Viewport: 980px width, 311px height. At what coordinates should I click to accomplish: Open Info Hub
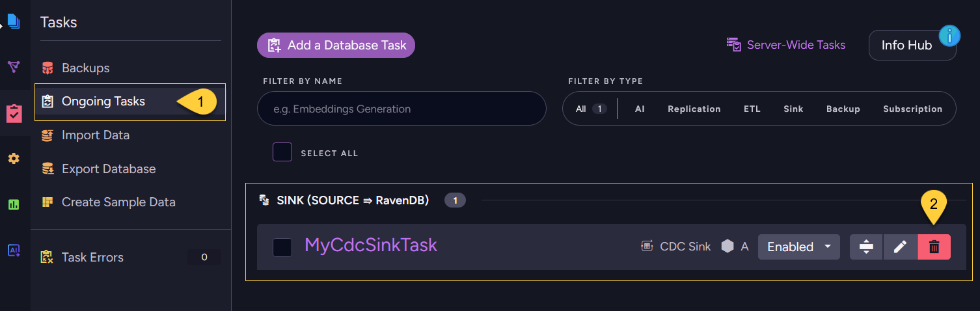pos(907,45)
